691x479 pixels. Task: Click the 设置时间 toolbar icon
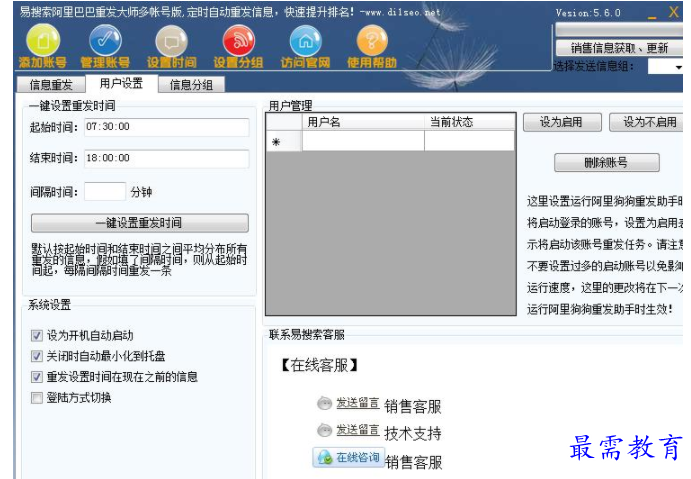[x=171, y=41]
